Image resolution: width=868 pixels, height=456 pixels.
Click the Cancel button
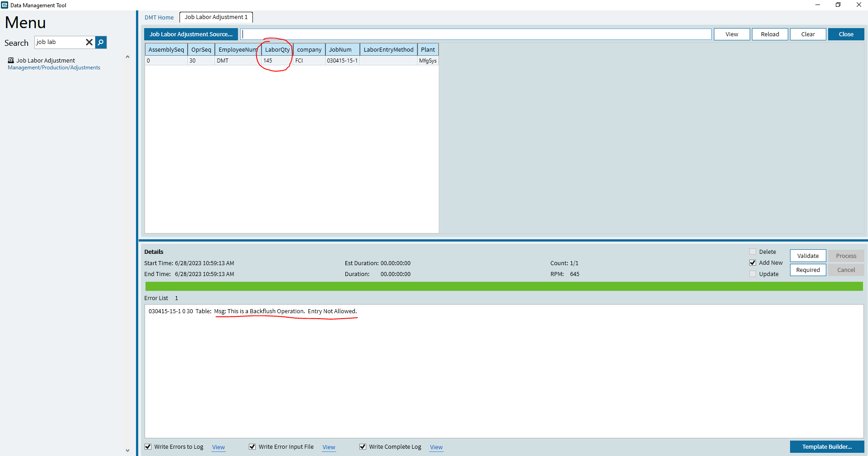(x=846, y=270)
